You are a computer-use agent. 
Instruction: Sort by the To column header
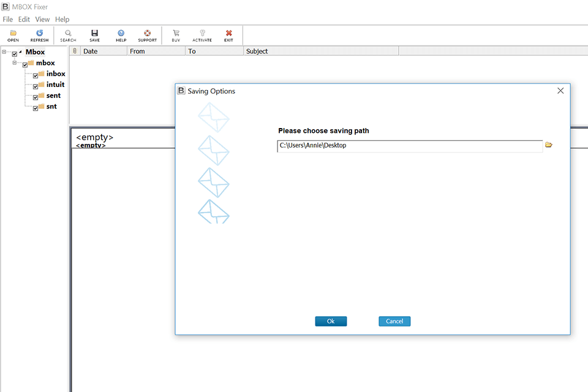(214, 51)
